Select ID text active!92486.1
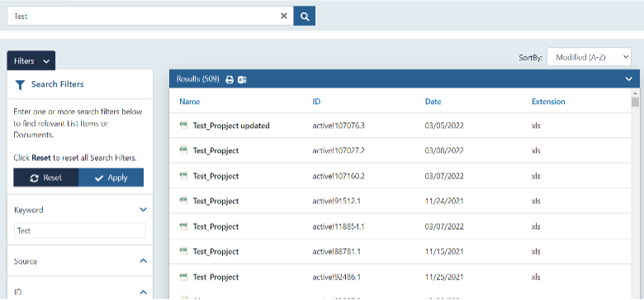 coord(336,277)
